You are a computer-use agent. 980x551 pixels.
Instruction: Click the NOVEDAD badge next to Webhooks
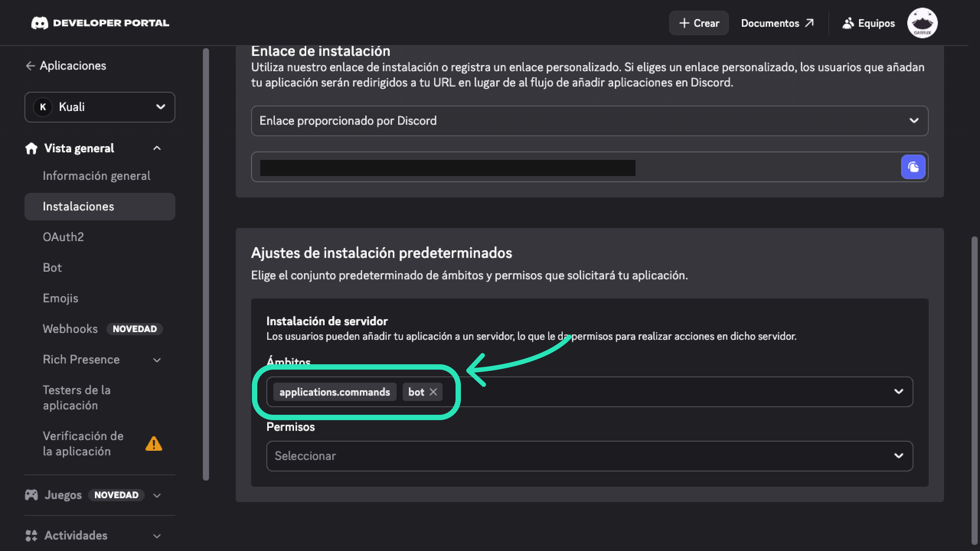[135, 329]
